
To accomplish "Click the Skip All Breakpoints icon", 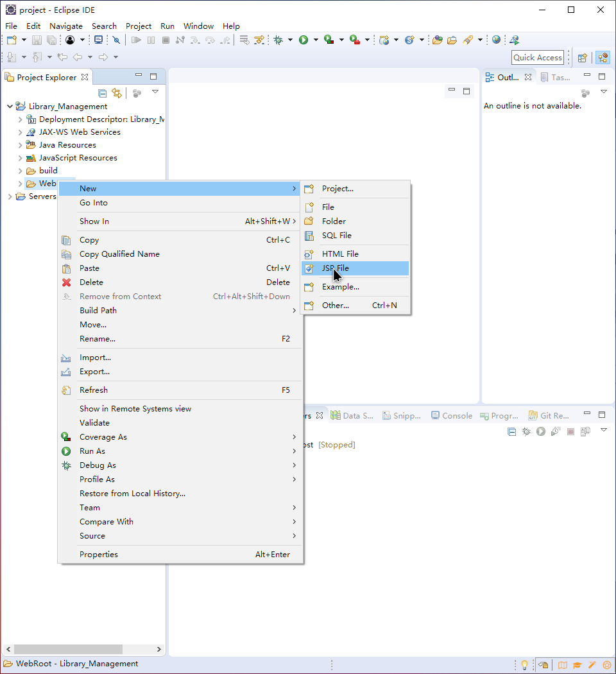I will pos(116,40).
